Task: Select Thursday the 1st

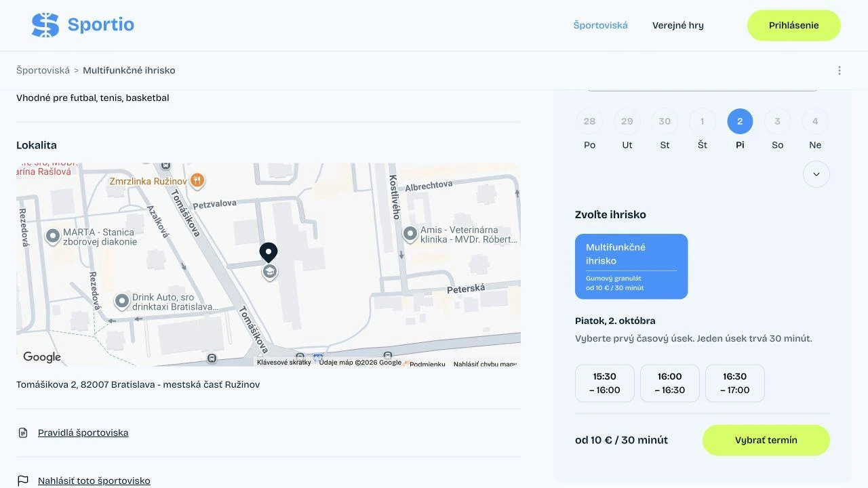Action: [x=703, y=121]
